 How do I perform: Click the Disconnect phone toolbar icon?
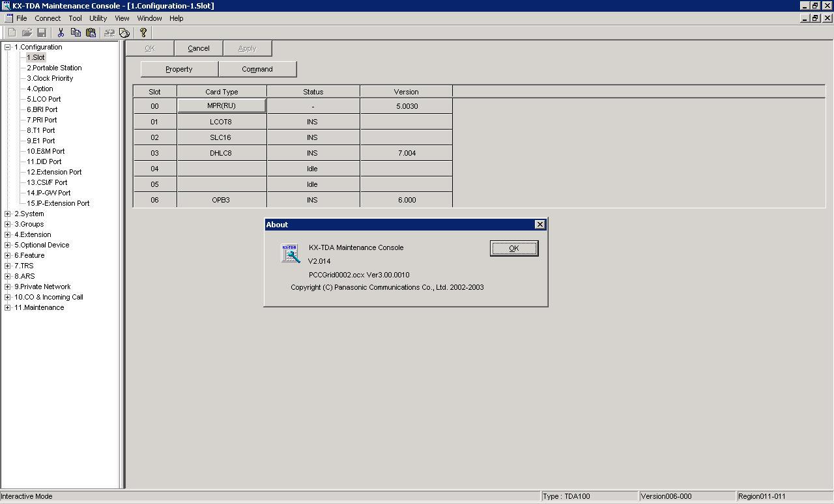[124, 33]
